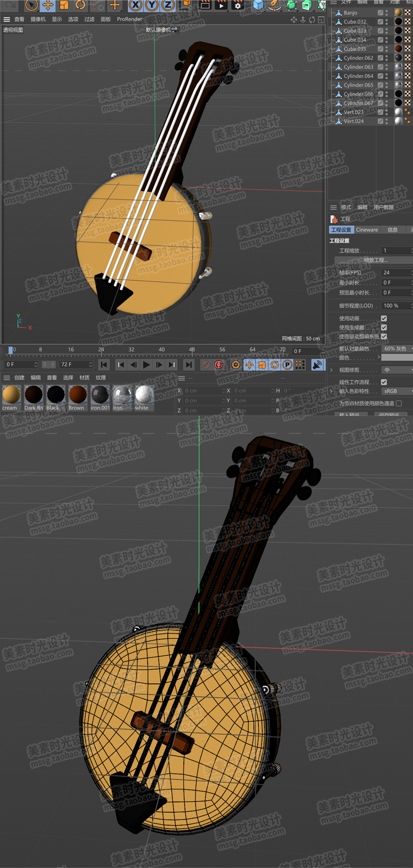The image size is (413, 868).
Task: Click the 缩放工程 button
Action: tap(375, 260)
